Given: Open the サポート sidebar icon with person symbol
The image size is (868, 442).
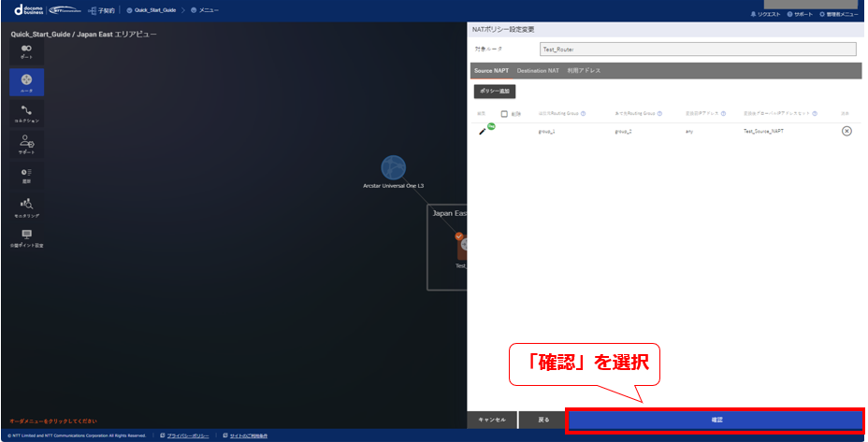Looking at the screenshot, I should [26, 145].
